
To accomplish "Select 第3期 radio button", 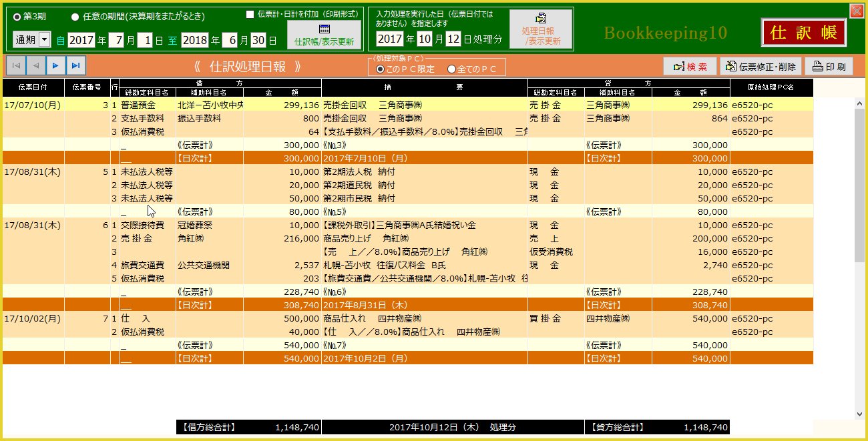I will pyautogui.click(x=17, y=15).
